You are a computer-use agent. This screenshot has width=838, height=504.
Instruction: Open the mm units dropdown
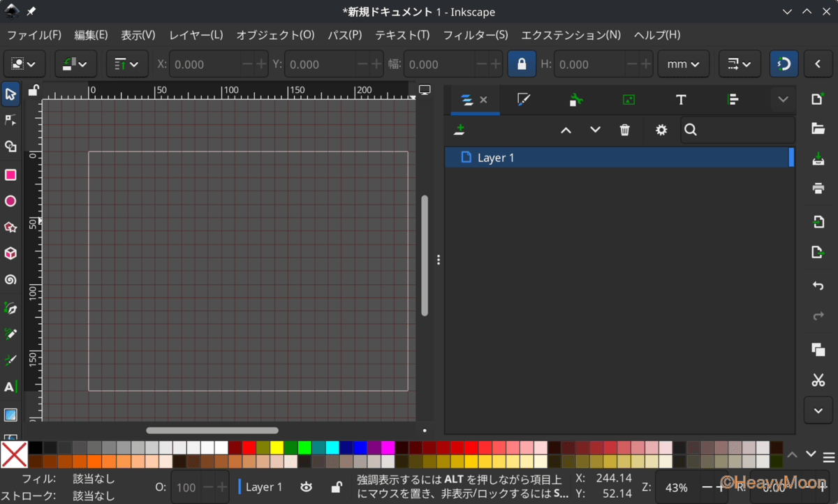click(x=683, y=64)
